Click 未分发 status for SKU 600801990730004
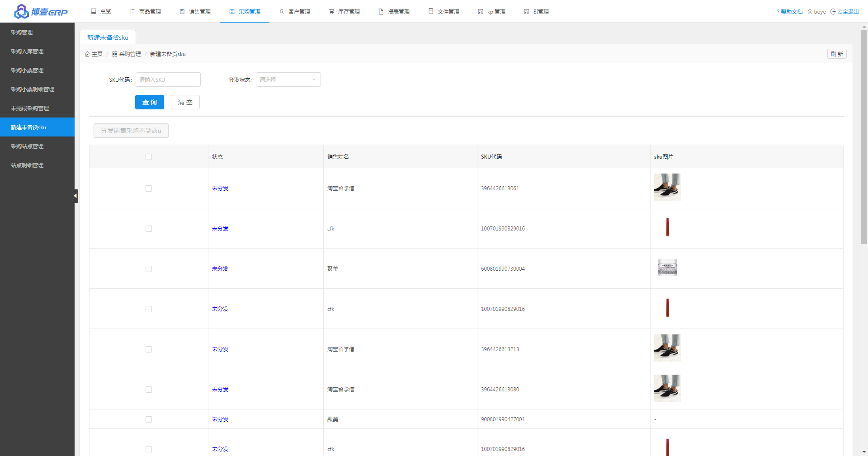This screenshot has width=868, height=456. click(220, 269)
